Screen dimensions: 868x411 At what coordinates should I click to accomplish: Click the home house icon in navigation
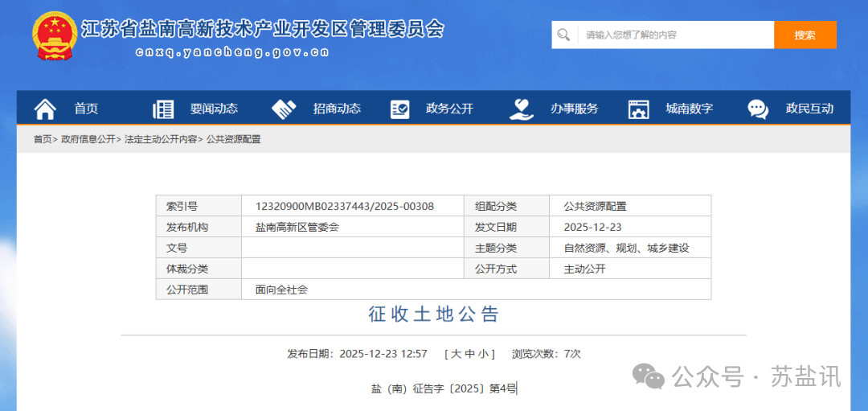[45, 109]
